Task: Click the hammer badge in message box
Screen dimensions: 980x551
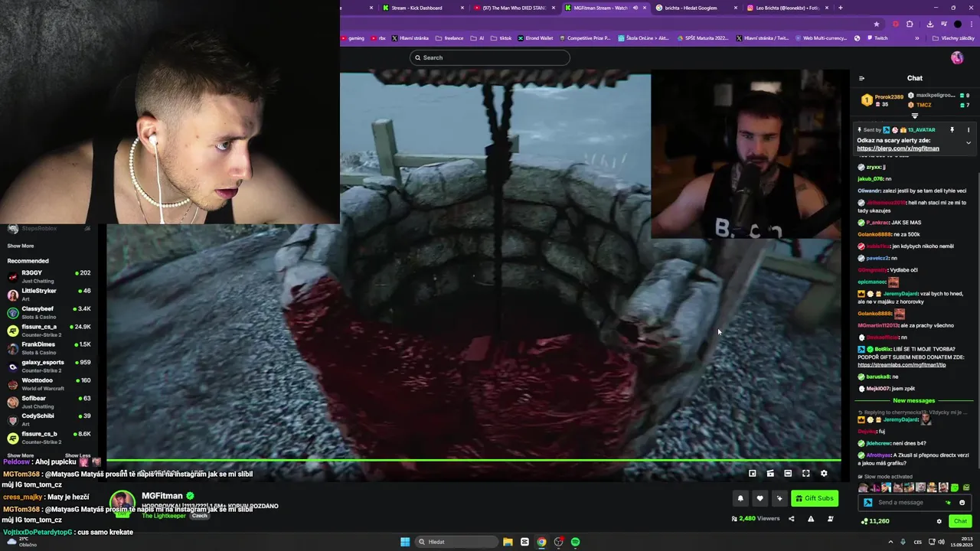Action: (x=867, y=503)
